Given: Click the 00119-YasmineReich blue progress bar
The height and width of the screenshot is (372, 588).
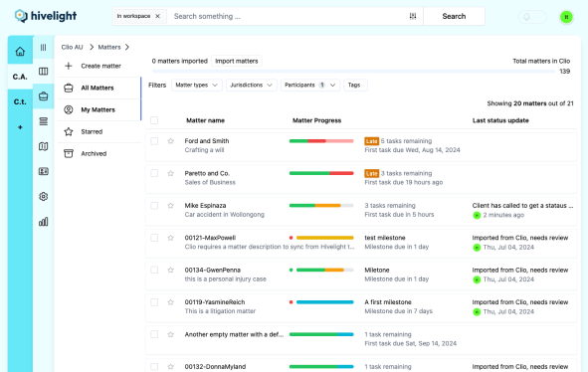Looking at the screenshot, I should pyautogui.click(x=324, y=302).
